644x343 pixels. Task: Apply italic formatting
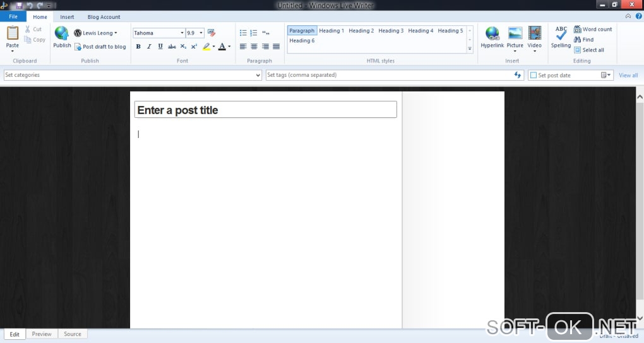[x=149, y=47]
